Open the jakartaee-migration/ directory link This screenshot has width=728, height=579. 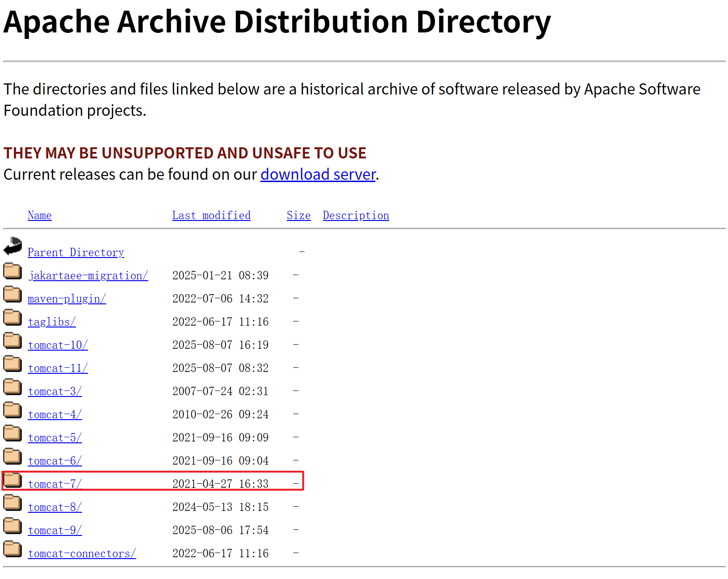tap(88, 276)
